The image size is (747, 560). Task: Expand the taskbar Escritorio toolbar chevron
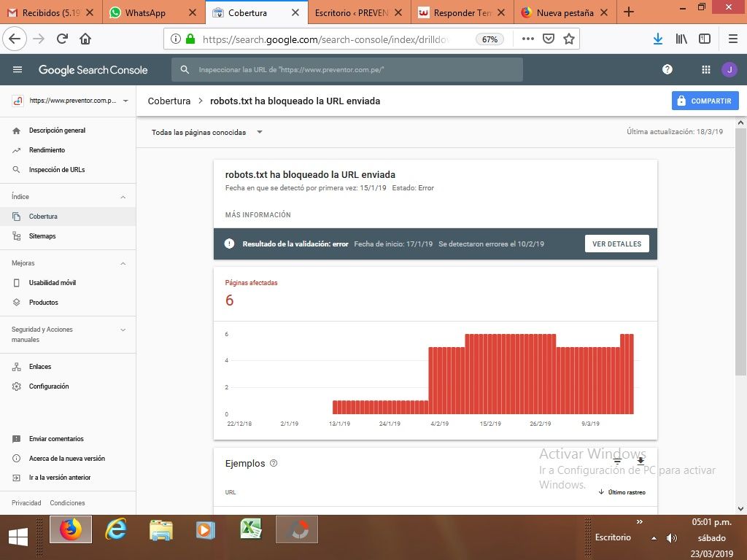(639, 522)
